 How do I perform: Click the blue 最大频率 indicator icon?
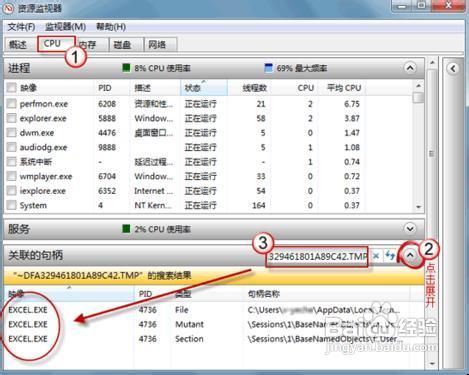pyautogui.click(x=268, y=68)
